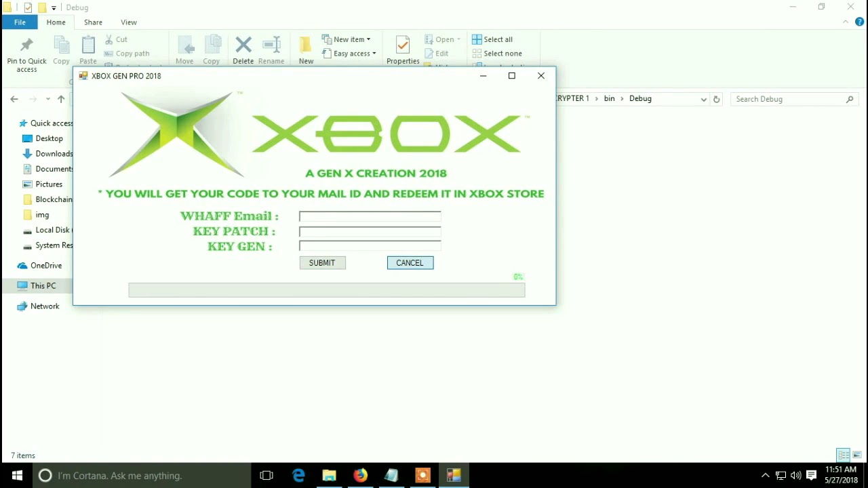The image size is (868, 488).
Task: Open Task View from the taskbar
Action: pos(267,475)
